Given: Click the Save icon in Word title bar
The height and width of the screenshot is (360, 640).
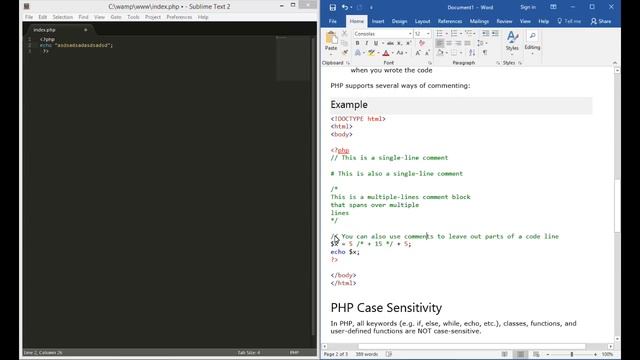Looking at the screenshot, I should [333, 7].
